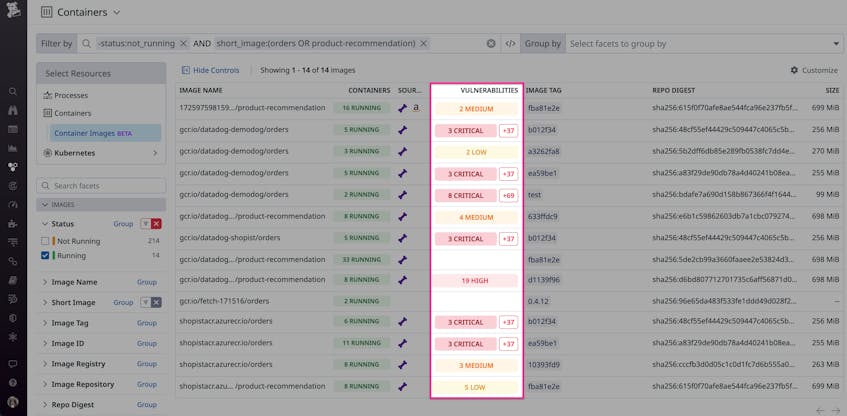Expand the Repo Digest facet
The image size is (847, 416).
click(45, 405)
